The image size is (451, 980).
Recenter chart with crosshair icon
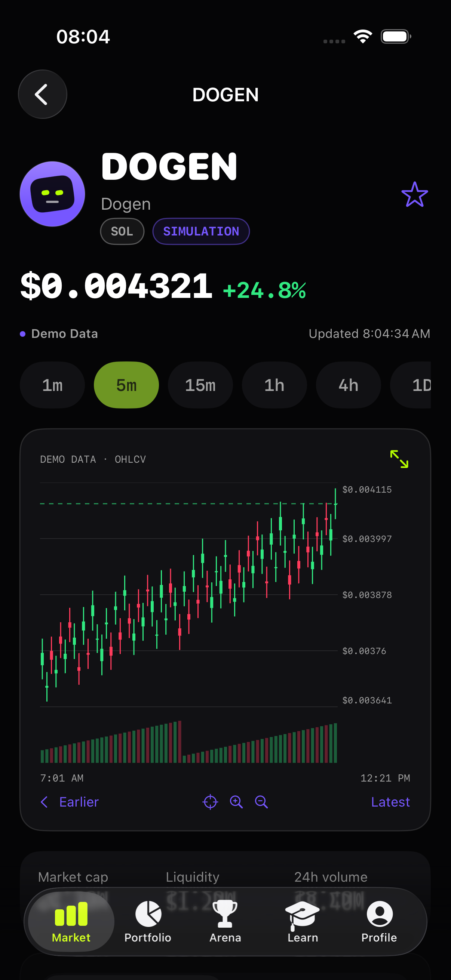coord(210,802)
